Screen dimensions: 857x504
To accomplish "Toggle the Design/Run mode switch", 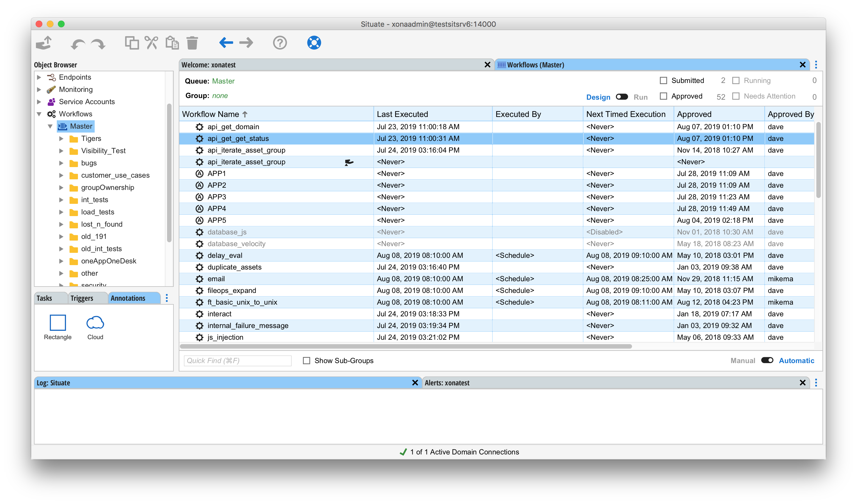I will 622,97.
